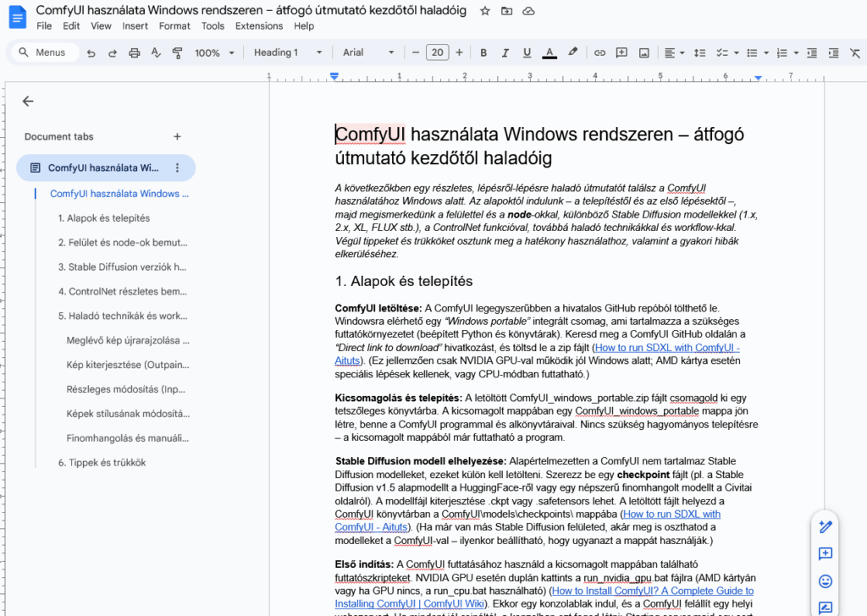Activate paint format tool
Viewport: 867px width, 616px height.
click(x=178, y=53)
